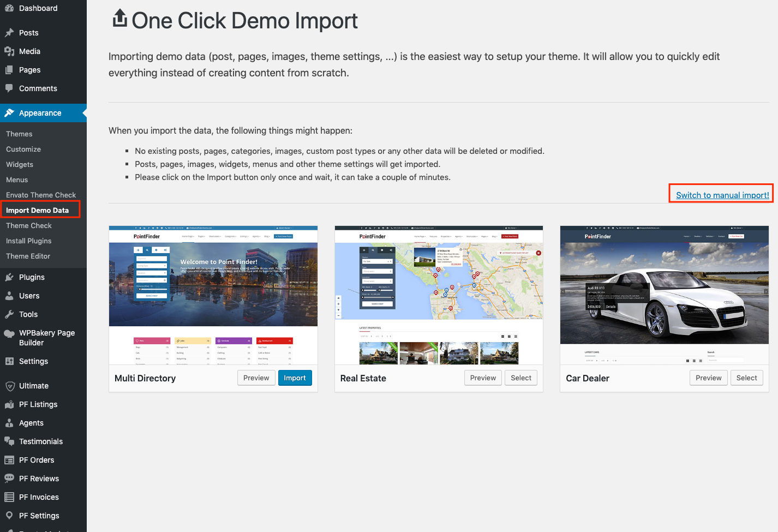Click the Pages document icon
778x532 pixels.
coord(9,70)
